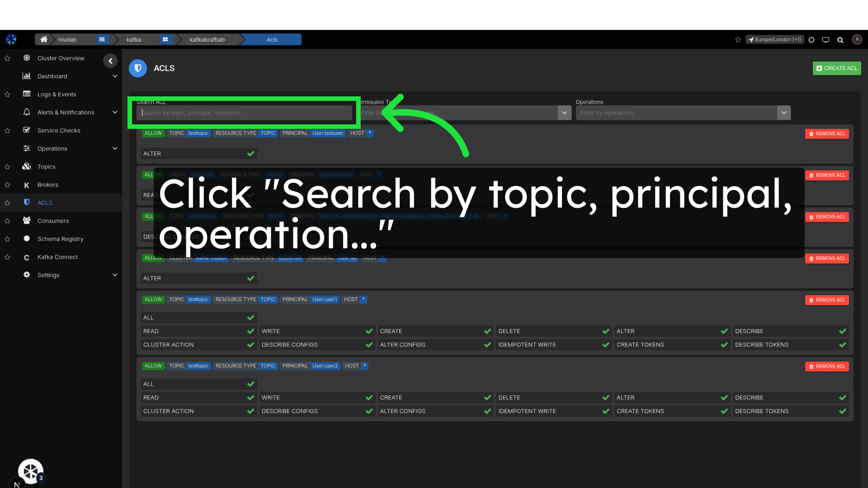Select the Topics icon in the sidebar
The image size is (868, 488).
(x=27, y=166)
